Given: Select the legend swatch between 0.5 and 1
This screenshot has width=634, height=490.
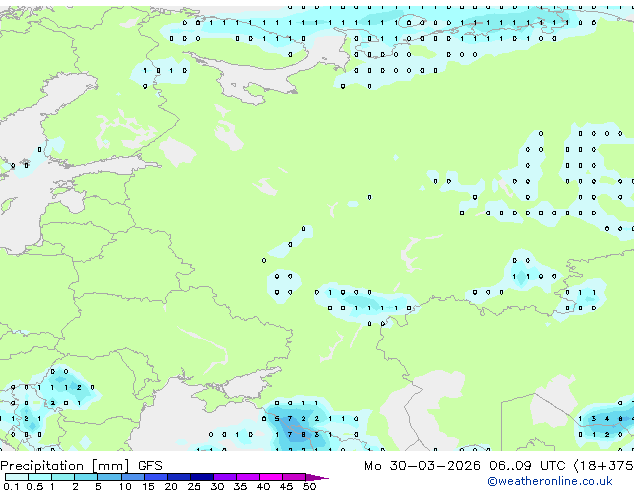Looking at the screenshot, I should click(40, 477).
